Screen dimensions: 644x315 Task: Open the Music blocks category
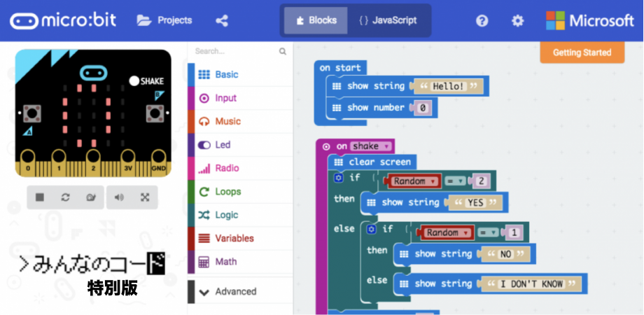pos(240,122)
